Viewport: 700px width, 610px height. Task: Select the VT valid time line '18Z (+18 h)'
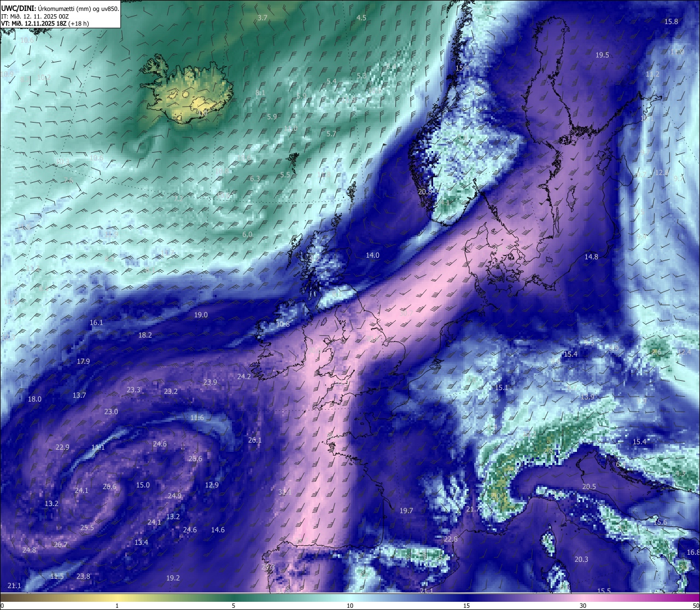click(45, 24)
